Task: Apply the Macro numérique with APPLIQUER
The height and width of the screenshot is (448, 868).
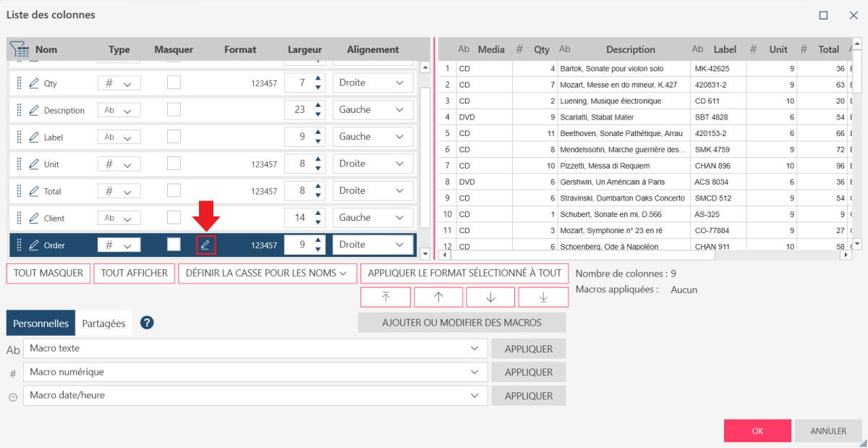Action: pos(529,372)
